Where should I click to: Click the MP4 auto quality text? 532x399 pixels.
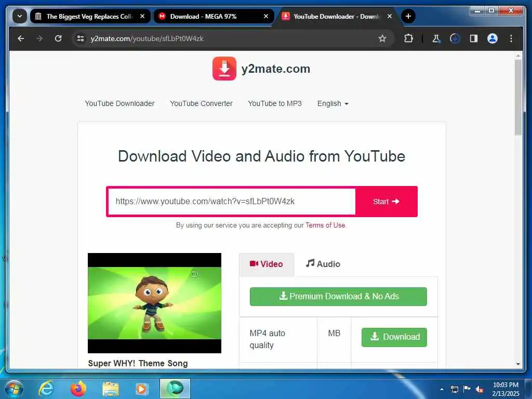pos(268,339)
